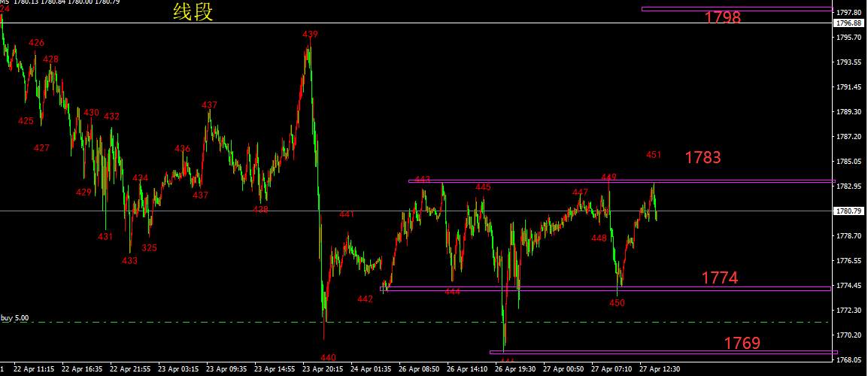Click the 26 Apr 14:10 time label
This screenshot has width=868, height=376.
pyautogui.click(x=468, y=368)
